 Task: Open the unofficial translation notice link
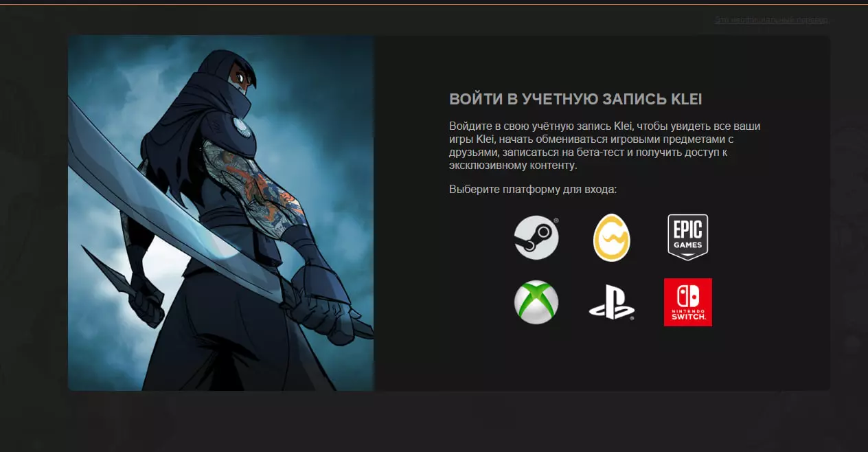click(x=771, y=20)
